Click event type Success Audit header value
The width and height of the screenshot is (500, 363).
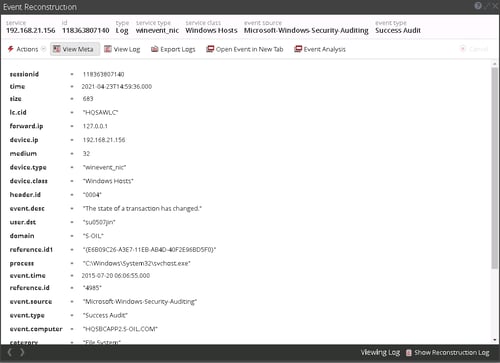(x=398, y=30)
